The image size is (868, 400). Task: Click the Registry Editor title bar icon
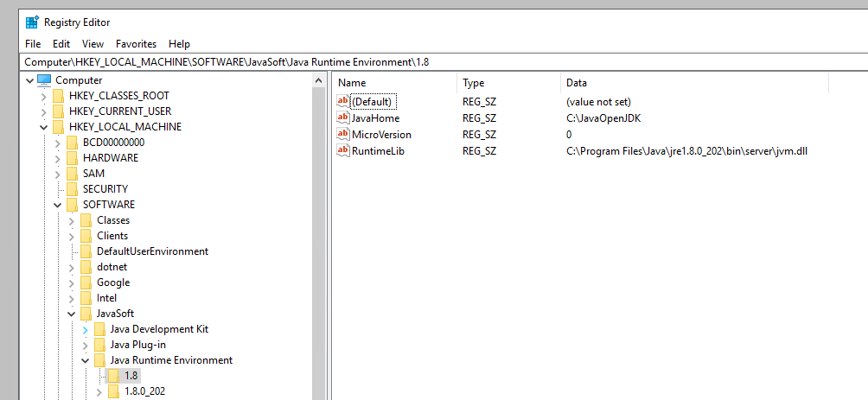click(32, 22)
